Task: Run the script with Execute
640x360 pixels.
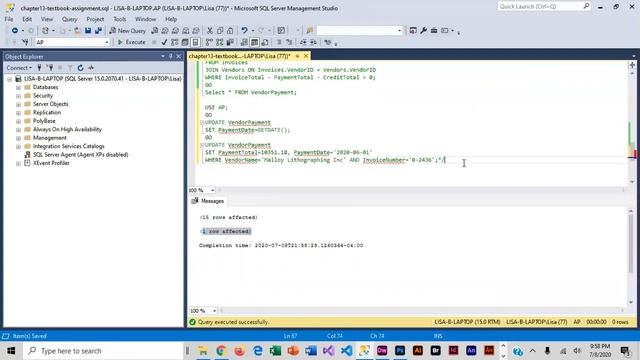Action: click(x=131, y=42)
